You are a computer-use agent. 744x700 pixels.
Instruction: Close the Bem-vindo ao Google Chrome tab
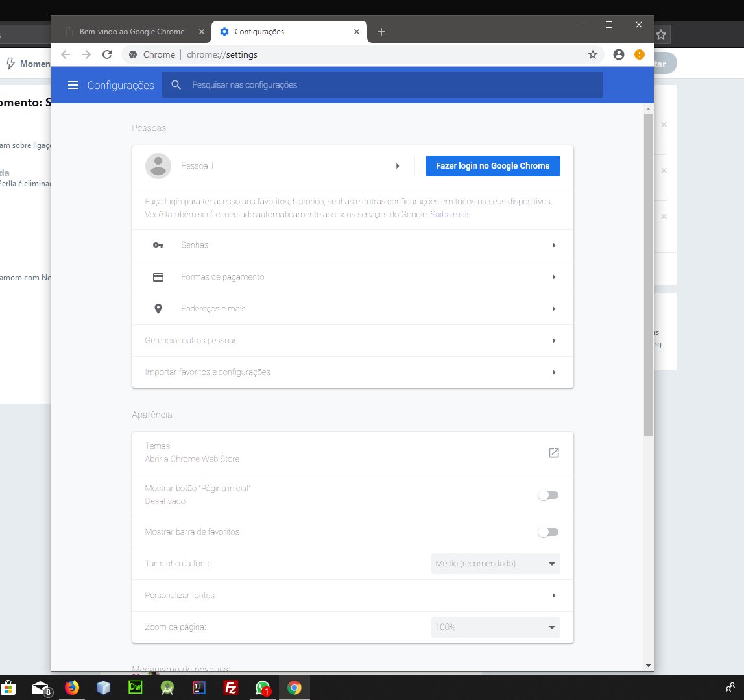(x=202, y=32)
